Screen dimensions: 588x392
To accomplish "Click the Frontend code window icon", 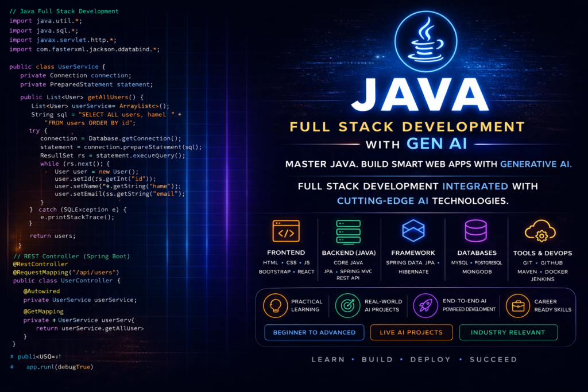I will (x=286, y=231).
